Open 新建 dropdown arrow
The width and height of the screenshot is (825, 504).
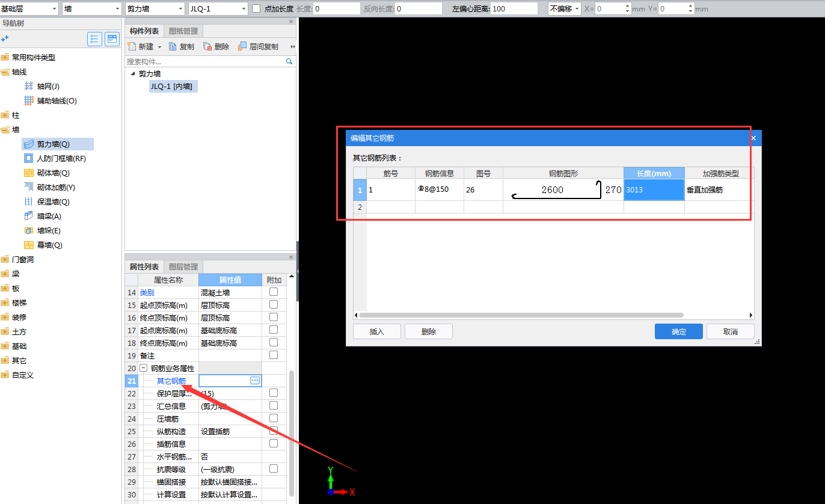159,47
